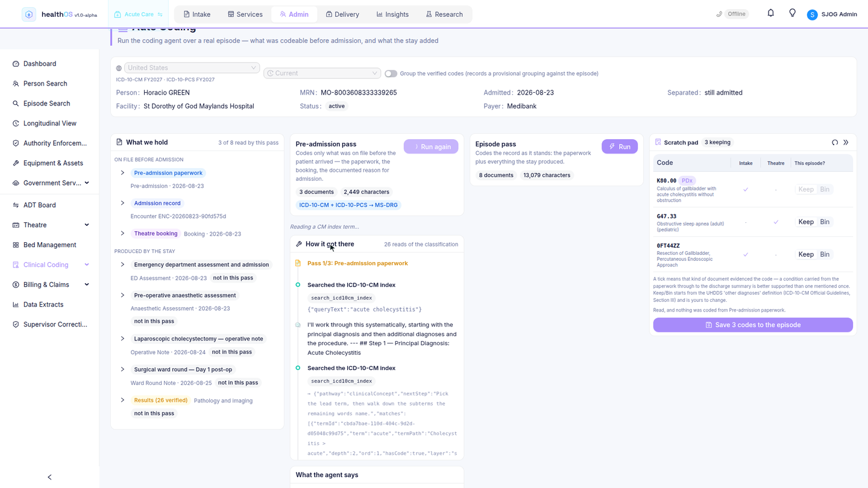The image size is (868, 488).
Task: Expand the Theatre booking row
Action: tap(122, 233)
